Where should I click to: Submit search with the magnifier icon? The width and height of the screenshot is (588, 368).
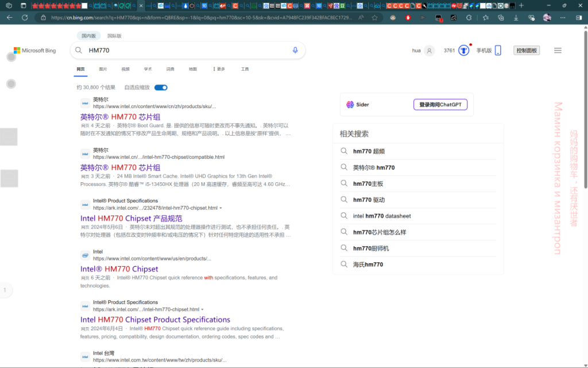tap(78, 51)
